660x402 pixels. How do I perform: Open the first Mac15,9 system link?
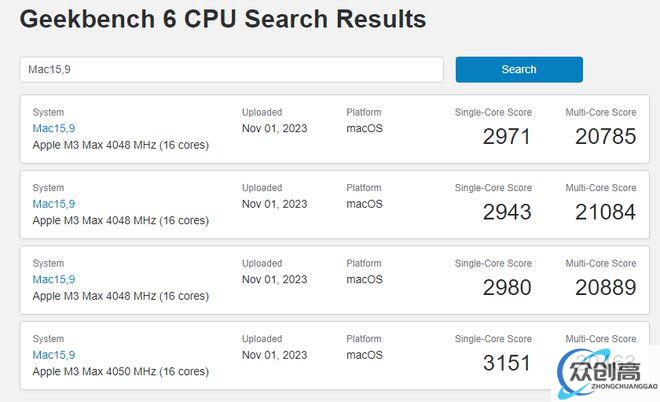tap(54, 128)
